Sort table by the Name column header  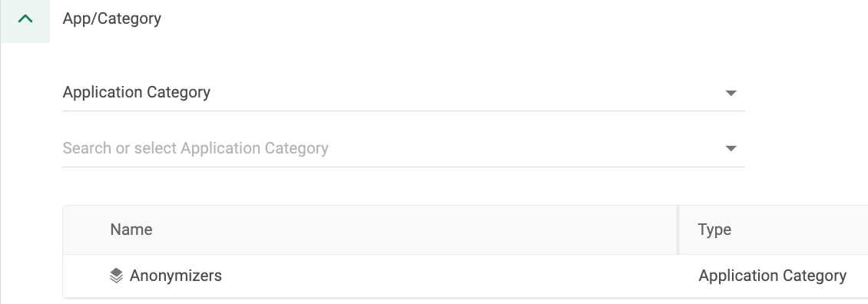[131, 230]
